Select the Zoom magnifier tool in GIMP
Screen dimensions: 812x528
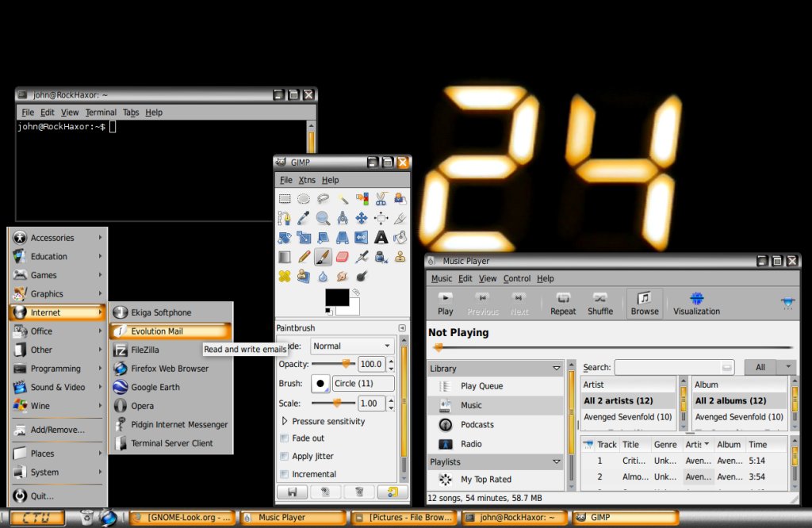pyautogui.click(x=324, y=218)
